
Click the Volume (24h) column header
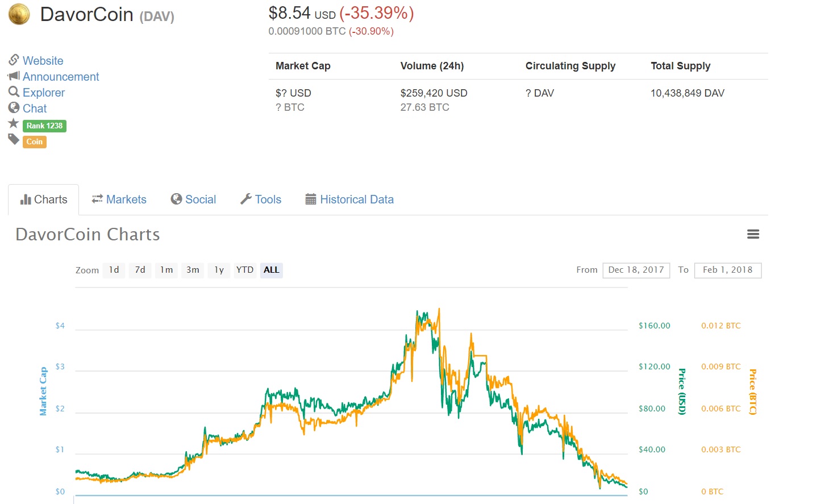432,66
